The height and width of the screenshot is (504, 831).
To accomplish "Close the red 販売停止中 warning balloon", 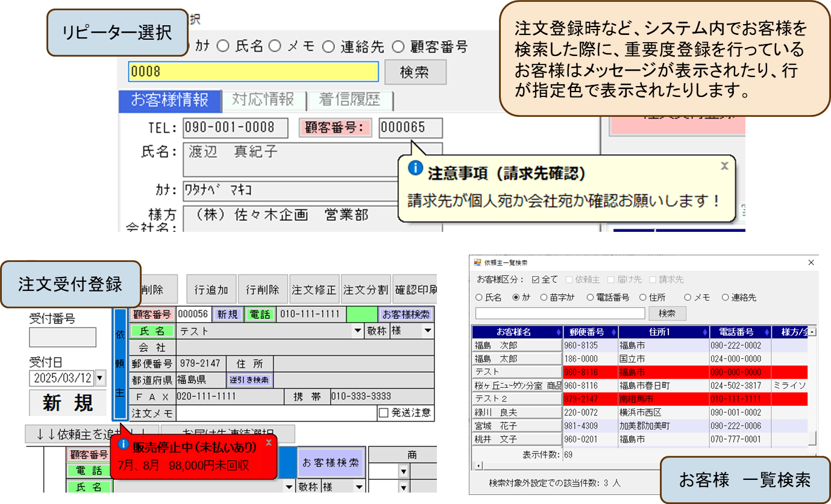I will pos(269,443).
